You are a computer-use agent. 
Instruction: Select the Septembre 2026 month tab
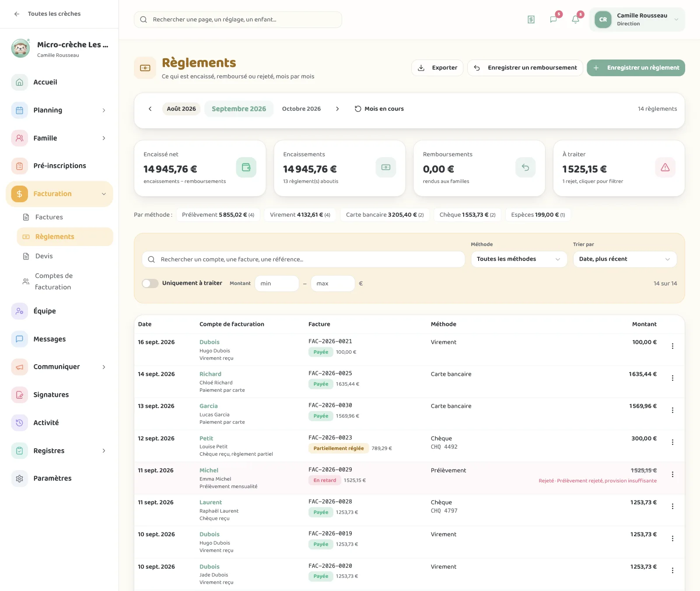[239, 109]
